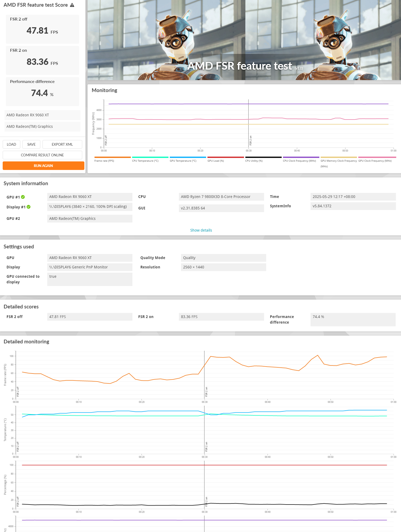Click the FSR 2 on marker in frame rate chart
The height and width of the screenshot is (532, 401).
[206, 392]
